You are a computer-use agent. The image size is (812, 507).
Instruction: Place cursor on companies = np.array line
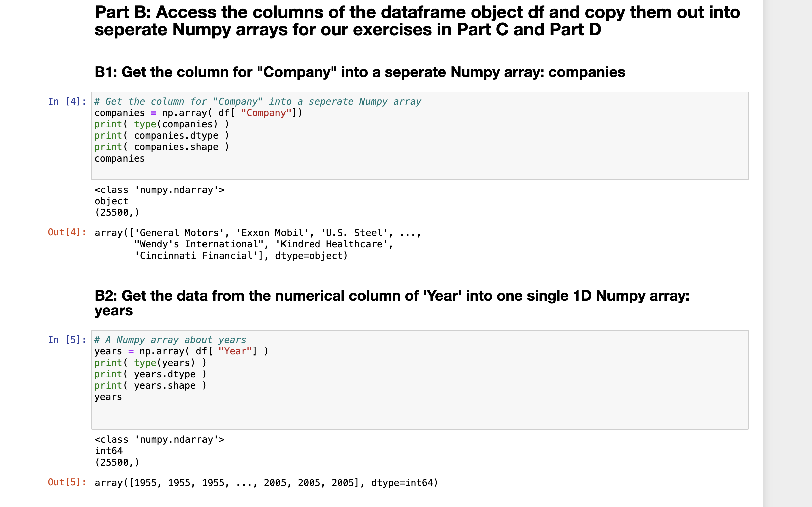click(x=198, y=113)
